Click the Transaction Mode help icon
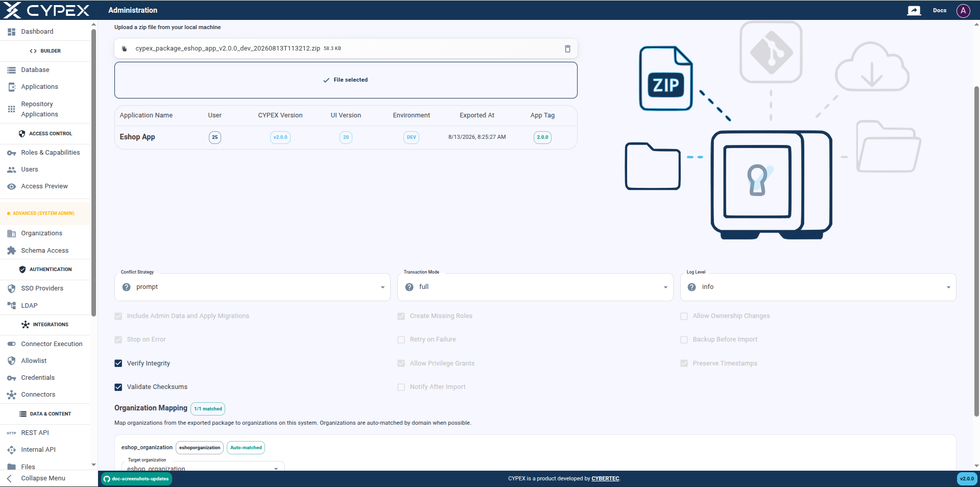980x487 pixels. [x=409, y=287]
